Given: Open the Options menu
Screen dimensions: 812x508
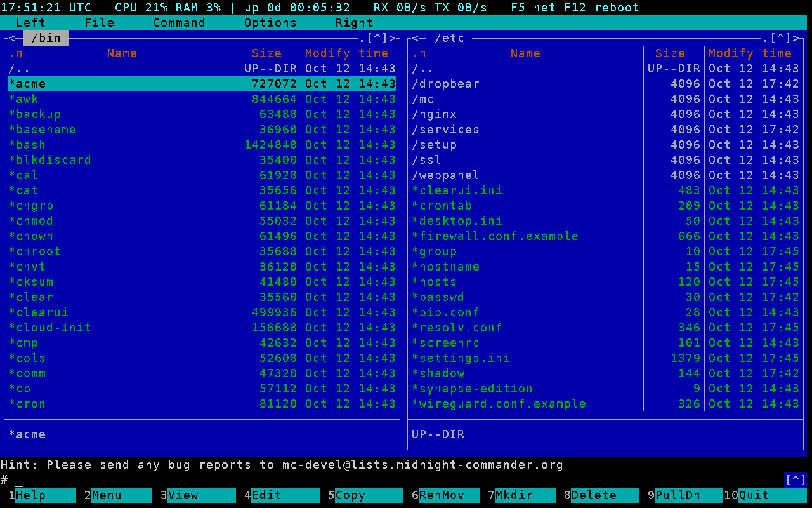Looking at the screenshot, I should click(x=270, y=23).
